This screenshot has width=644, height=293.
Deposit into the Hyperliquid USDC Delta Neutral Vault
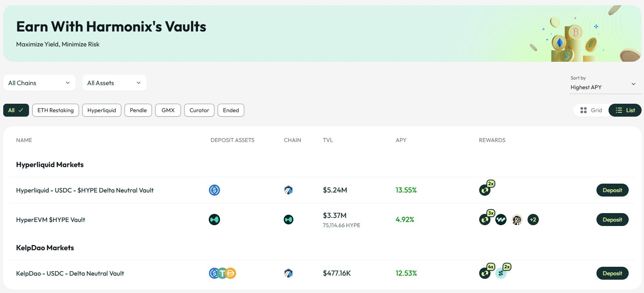[612, 190]
